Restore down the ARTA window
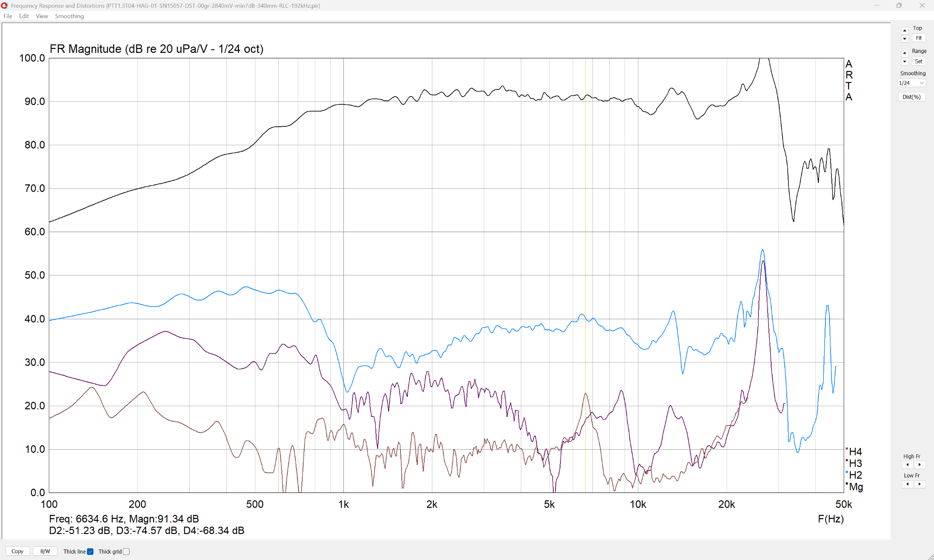 (x=899, y=5)
